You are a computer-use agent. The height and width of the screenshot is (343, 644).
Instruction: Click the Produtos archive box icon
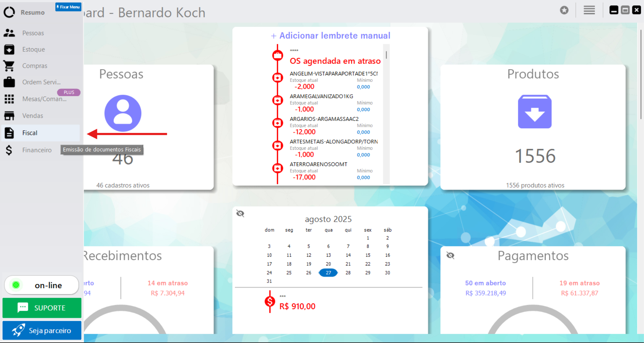pos(534,112)
